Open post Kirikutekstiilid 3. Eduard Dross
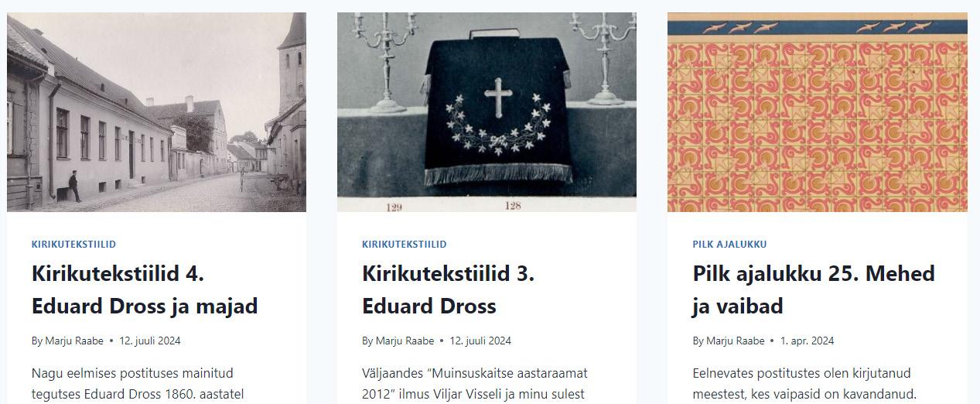Screen dimensions: 980x404 (448, 289)
